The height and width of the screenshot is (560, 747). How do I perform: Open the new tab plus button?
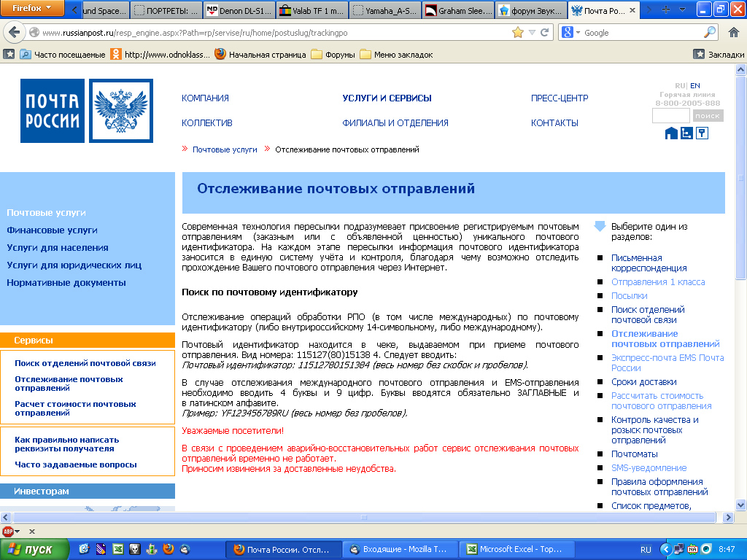click(x=665, y=10)
